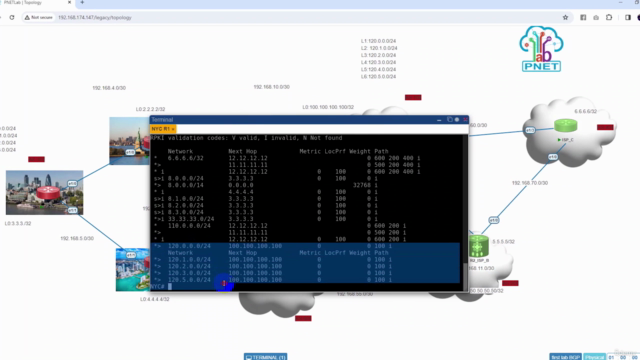640x360 pixels.
Task: Click the L0:3.3.3.3/32 label
Action: 18,224
